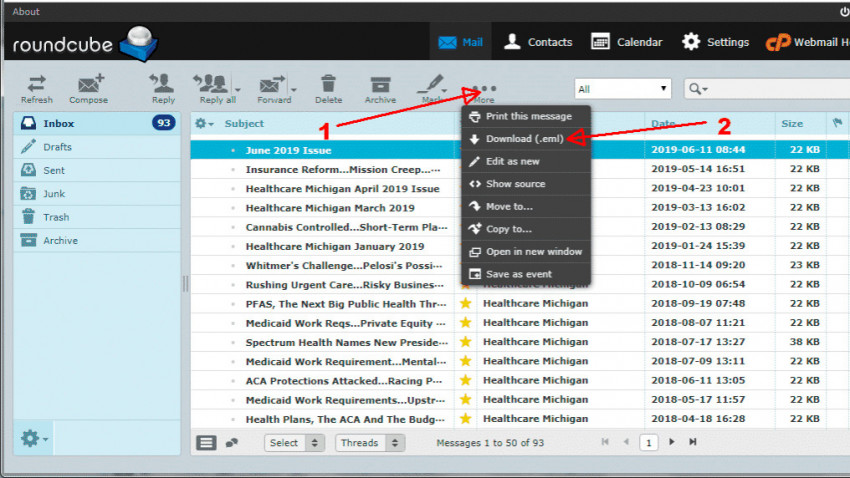Go to next page
The width and height of the screenshot is (850, 478).
(672, 442)
